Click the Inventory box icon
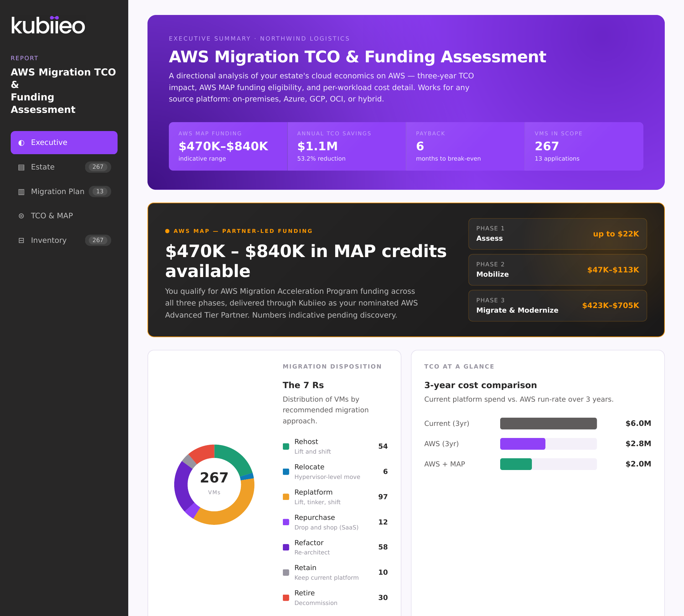Image resolution: width=684 pixels, height=616 pixels. [x=21, y=241]
